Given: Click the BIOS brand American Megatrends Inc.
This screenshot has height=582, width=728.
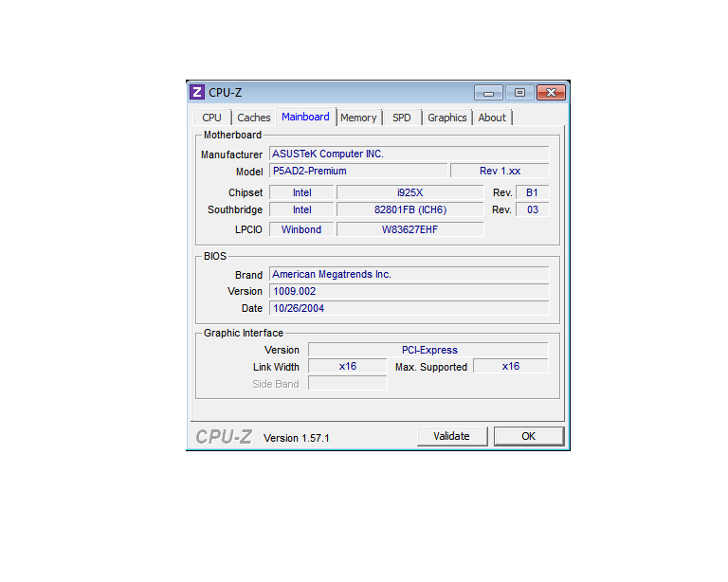Looking at the screenshot, I should [x=409, y=274].
